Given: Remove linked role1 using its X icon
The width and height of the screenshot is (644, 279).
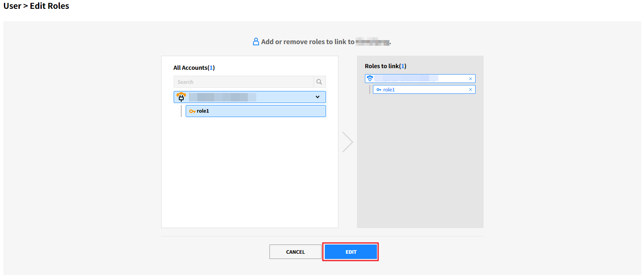Looking at the screenshot, I should point(470,90).
